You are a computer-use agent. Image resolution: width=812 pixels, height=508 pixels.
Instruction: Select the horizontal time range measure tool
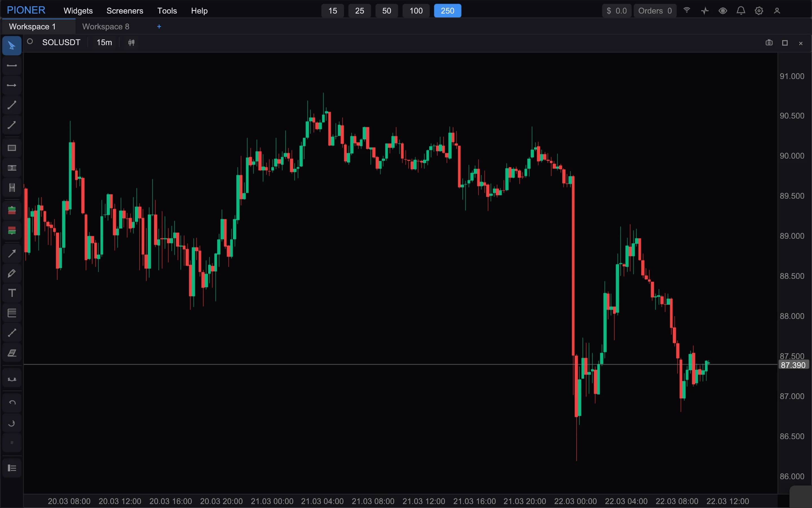[12, 188]
